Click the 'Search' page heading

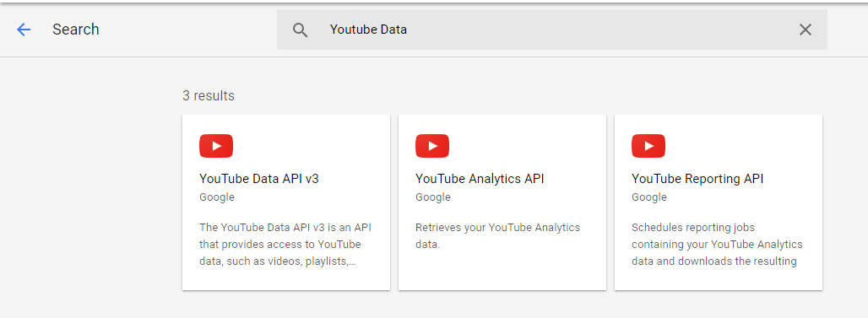click(x=76, y=30)
